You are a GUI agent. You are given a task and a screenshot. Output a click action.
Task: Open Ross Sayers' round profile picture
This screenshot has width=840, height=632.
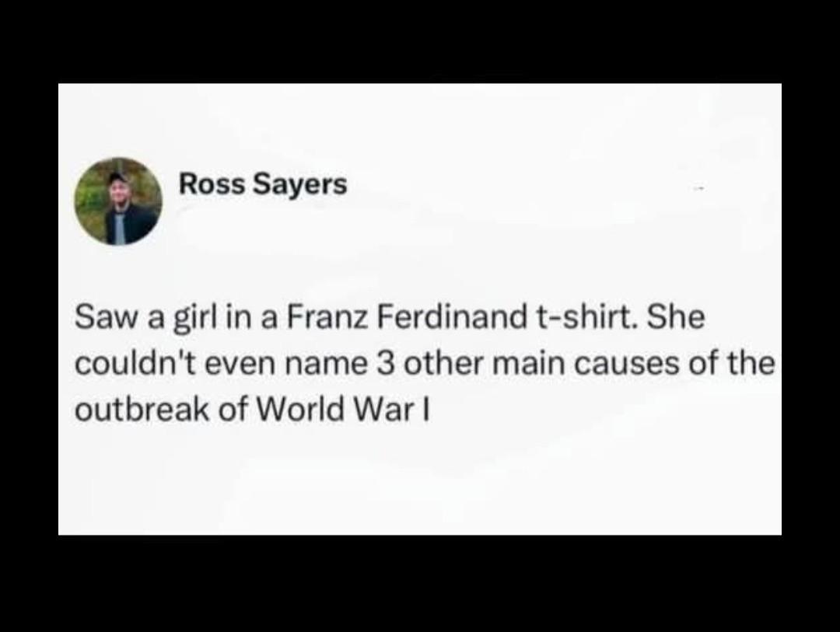click(x=118, y=201)
